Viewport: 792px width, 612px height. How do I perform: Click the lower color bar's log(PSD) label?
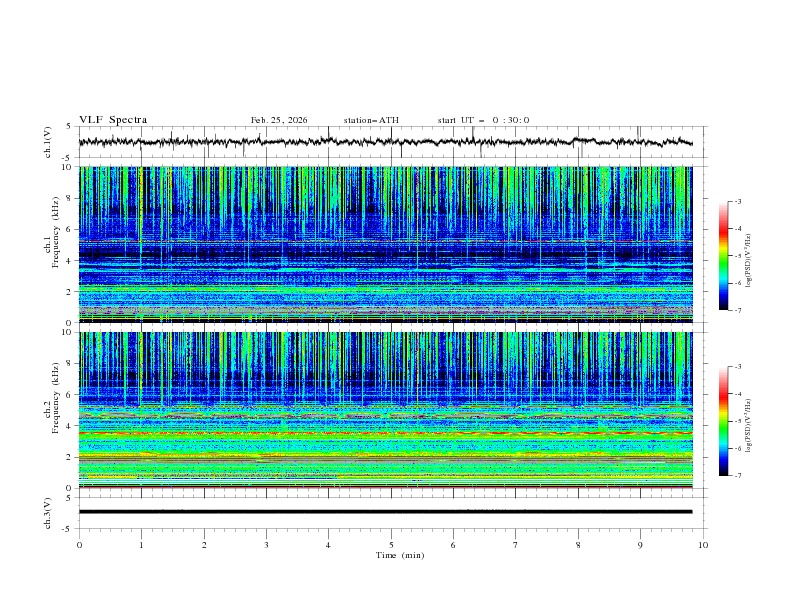(x=748, y=426)
